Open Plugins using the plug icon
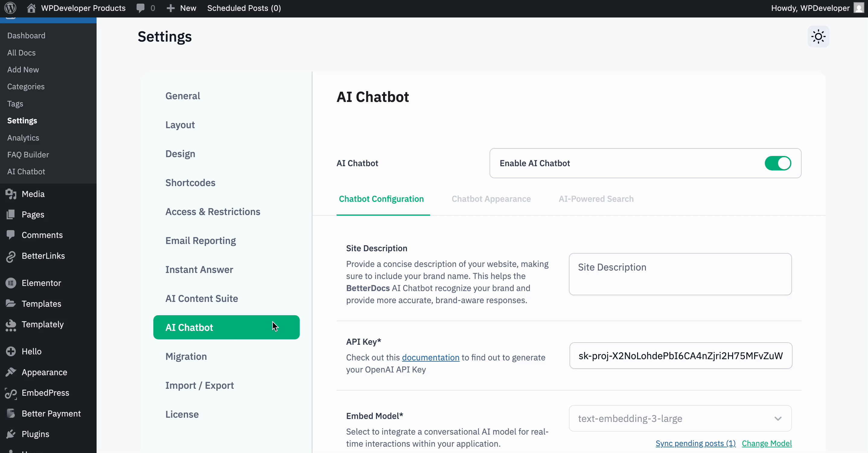868x453 pixels. pyautogui.click(x=11, y=434)
